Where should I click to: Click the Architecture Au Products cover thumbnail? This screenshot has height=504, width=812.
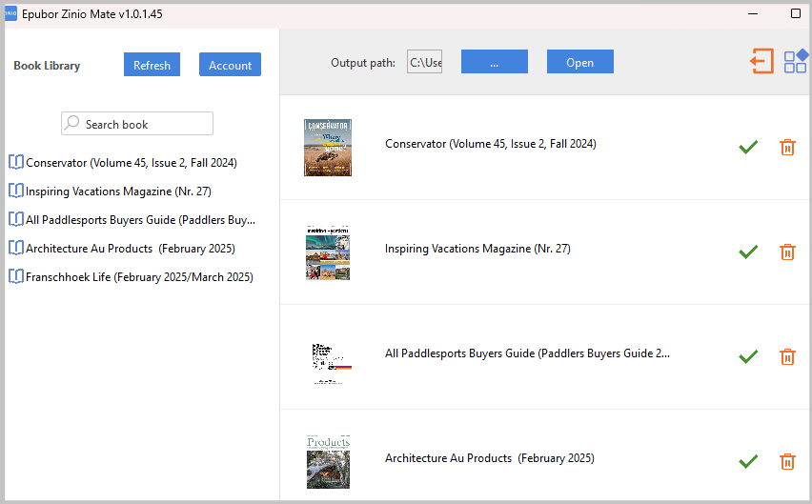coord(328,461)
